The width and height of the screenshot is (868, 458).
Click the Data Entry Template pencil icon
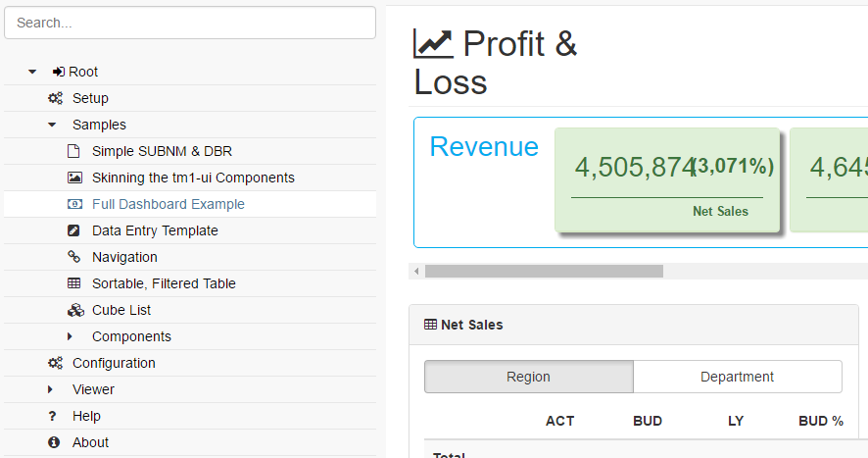73,230
